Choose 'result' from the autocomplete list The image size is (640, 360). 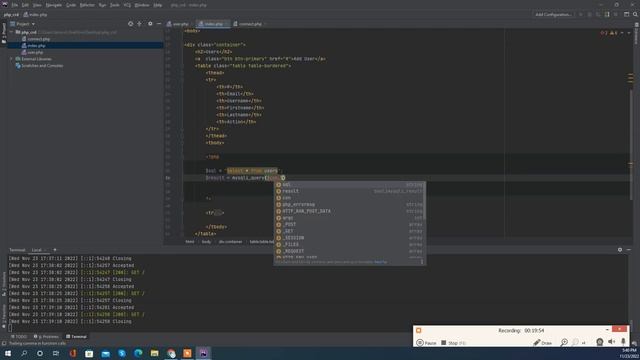pyautogui.click(x=350, y=191)
